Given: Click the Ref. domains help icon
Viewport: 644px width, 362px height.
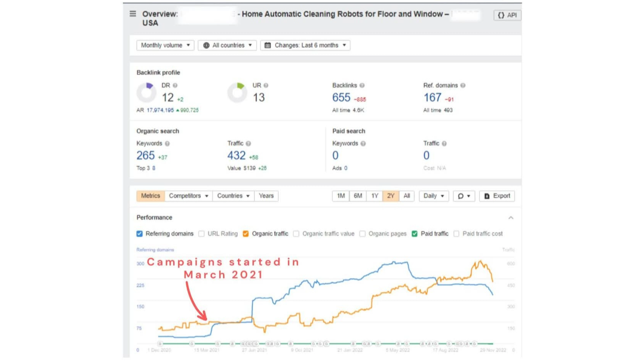Looking at the screenshot, I should (x=463, y=85).
